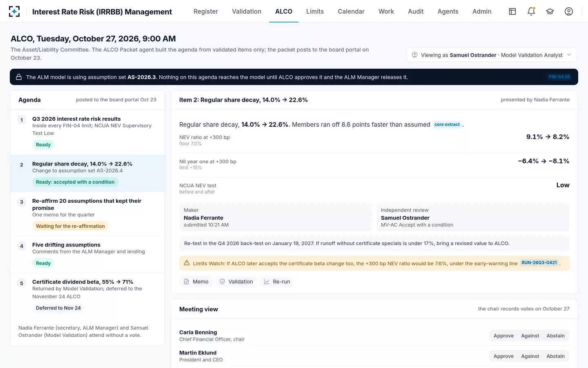The image size is (588, 368).
Task: Click the FIN-04 §6 badge
Action: 559,77
